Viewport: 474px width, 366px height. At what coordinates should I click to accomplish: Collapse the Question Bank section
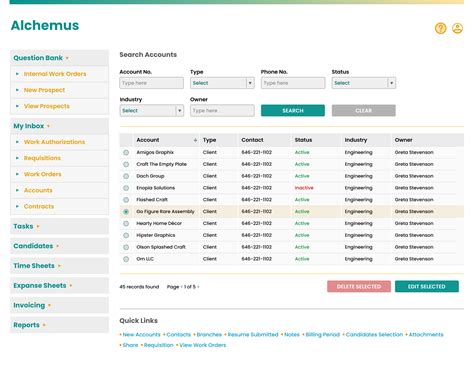coord(59,58)
